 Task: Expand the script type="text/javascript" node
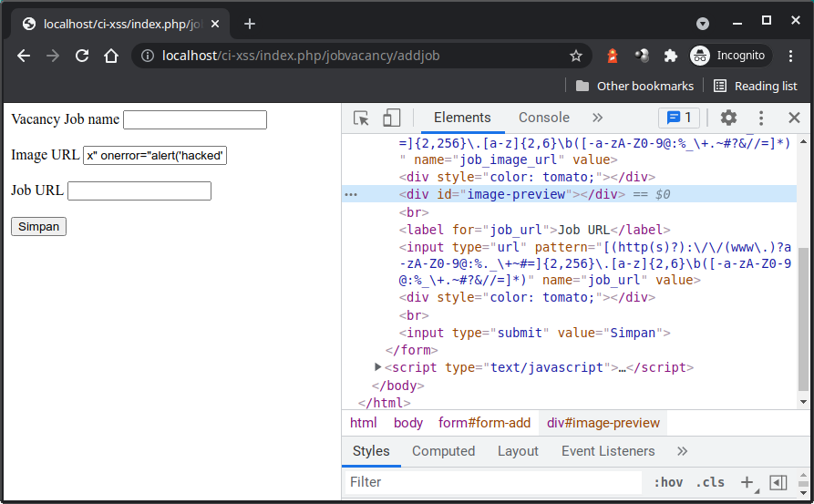pos(378,367)
